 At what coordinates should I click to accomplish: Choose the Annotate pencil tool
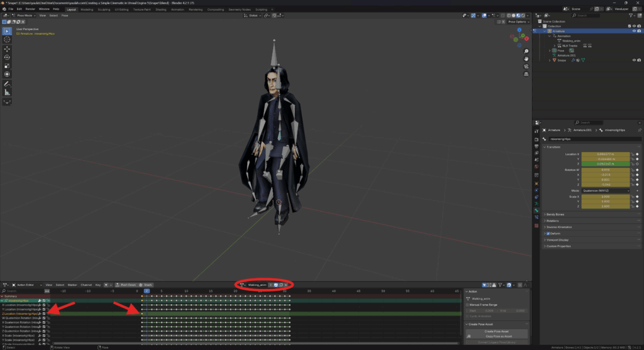point(7,84)
